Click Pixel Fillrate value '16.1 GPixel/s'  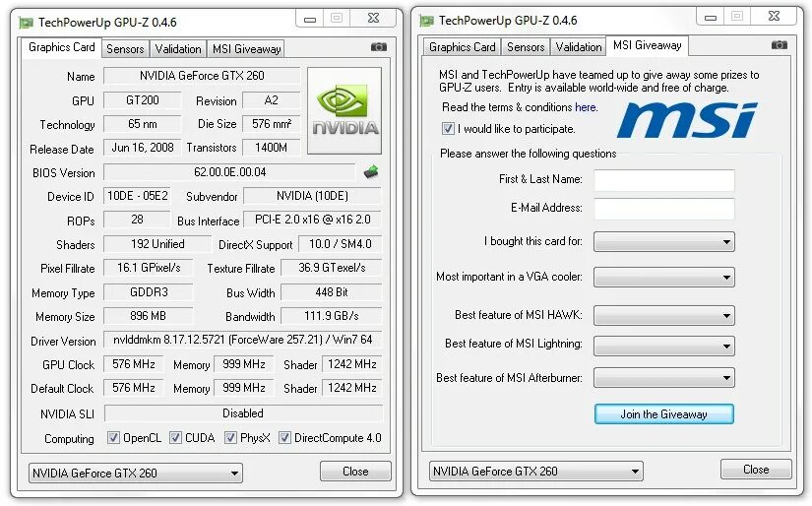[x=149, y=268]
